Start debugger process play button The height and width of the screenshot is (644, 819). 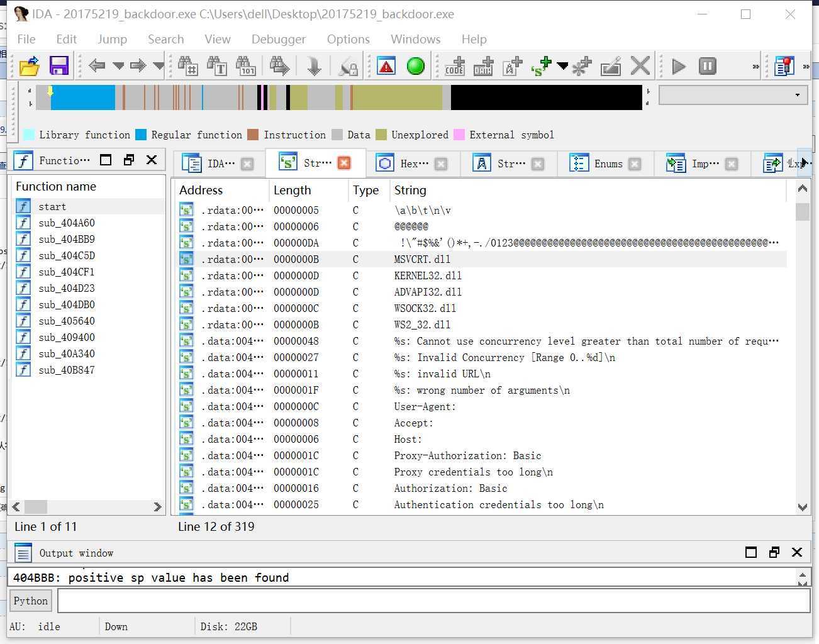(679, 65)
